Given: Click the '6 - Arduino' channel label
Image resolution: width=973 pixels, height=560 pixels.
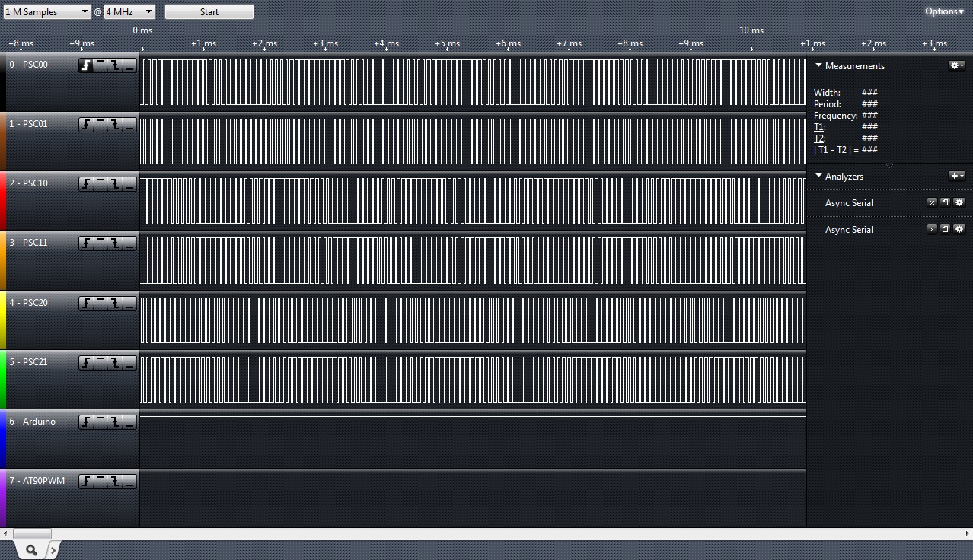Looking at the screenshot, I should click(32, 422).
